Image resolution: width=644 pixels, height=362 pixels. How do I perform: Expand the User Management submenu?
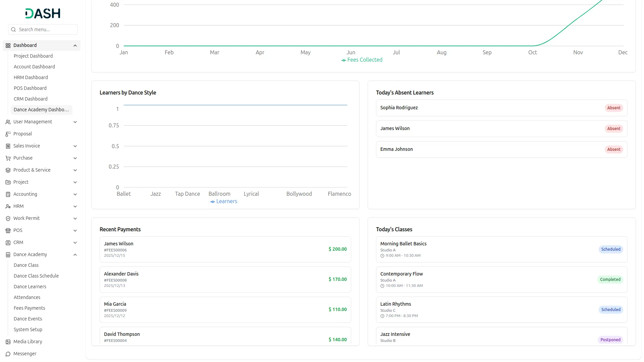pos(75,122)
